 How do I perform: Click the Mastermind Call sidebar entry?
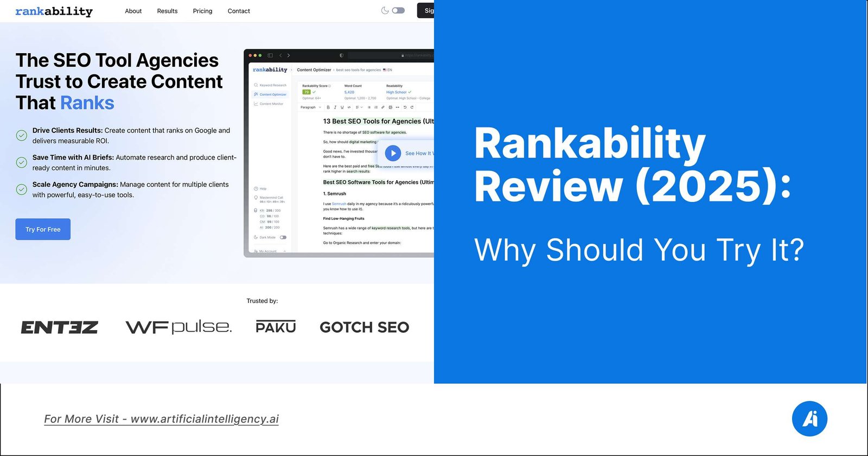(269, 199)
